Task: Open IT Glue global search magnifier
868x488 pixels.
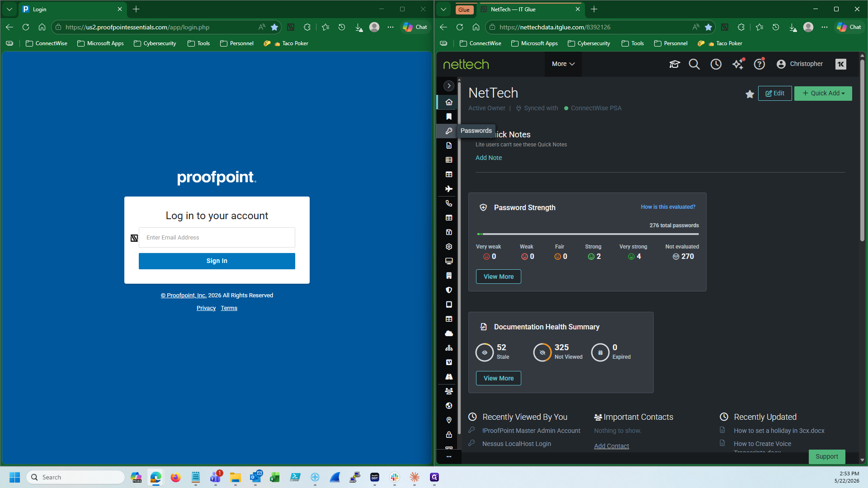Action: [694, 64]
